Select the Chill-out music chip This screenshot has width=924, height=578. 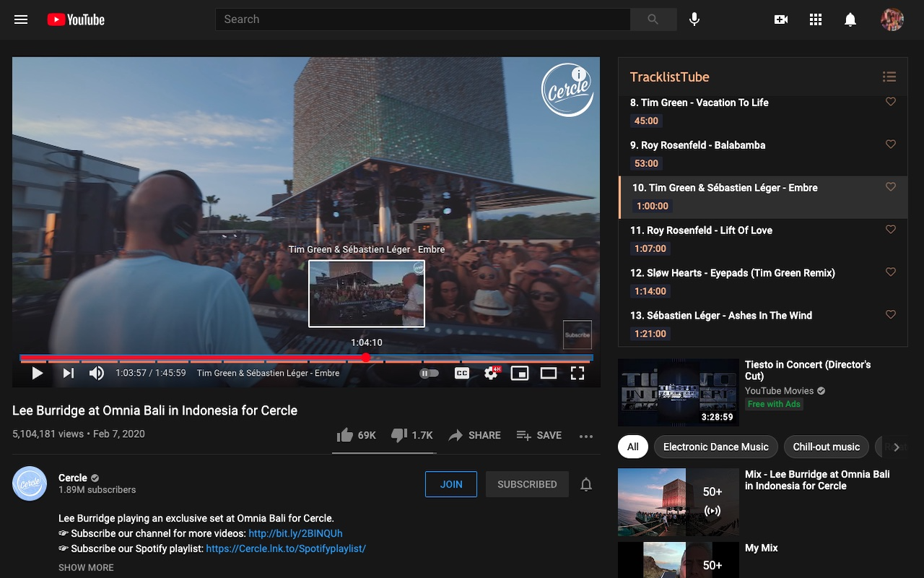point(827,447)
